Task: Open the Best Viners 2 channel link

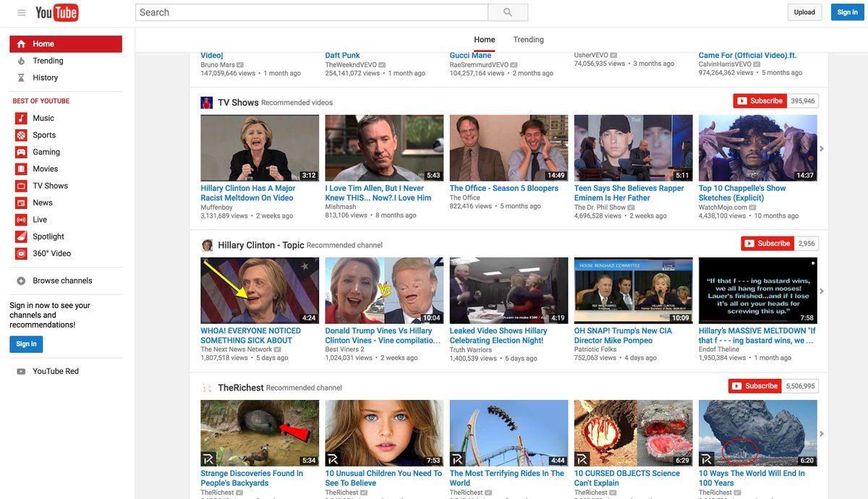Action: pos(345,350)
